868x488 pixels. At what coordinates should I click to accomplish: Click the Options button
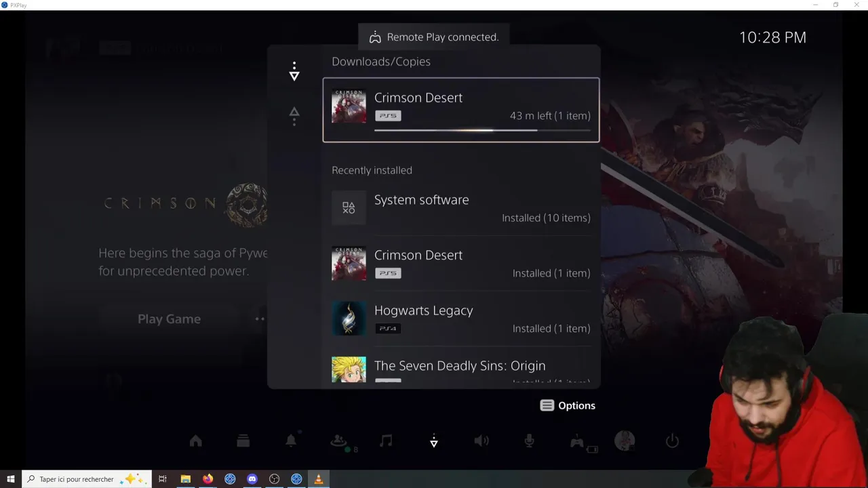pos(568,405)
